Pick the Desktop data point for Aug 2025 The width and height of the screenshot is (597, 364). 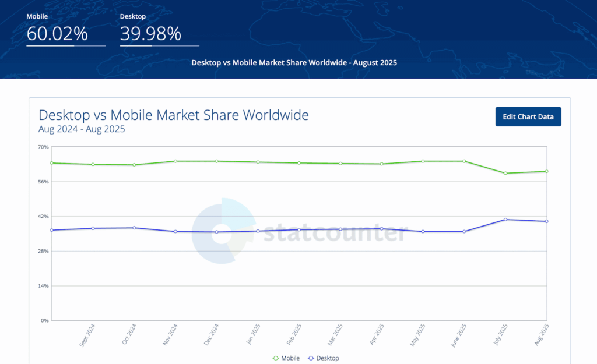(547, 221)
